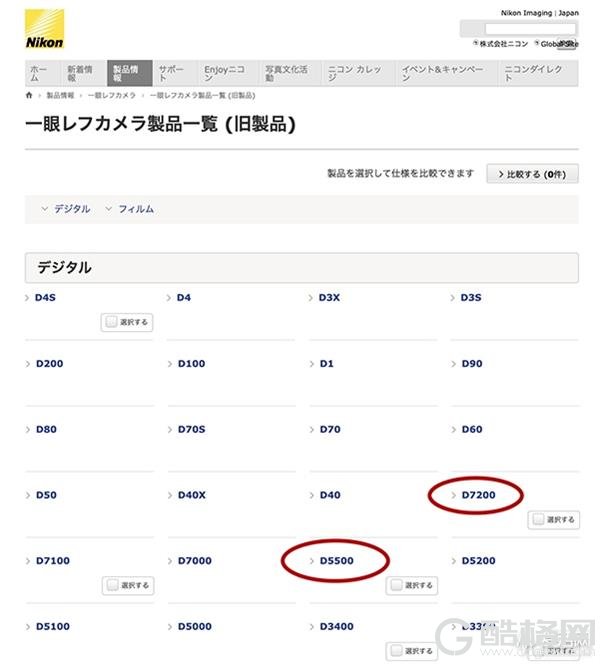Check 選択する box for D4S
Screen dimensions: 600x664
click(x=111, y=322)
